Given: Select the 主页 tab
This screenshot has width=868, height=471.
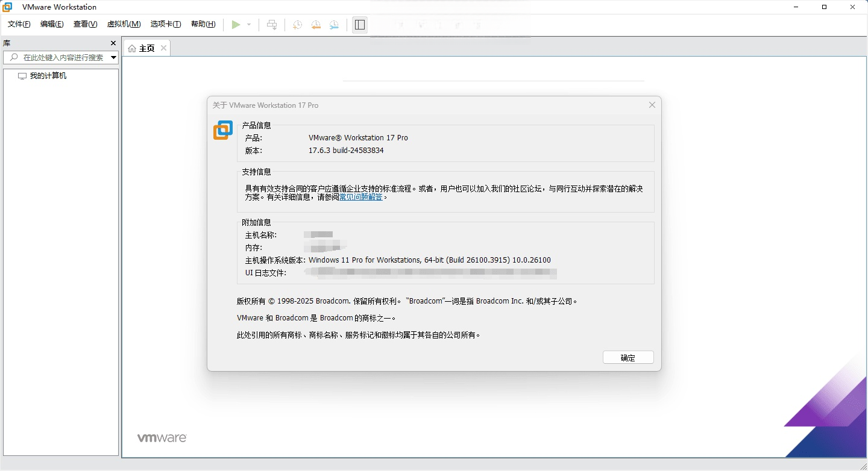Looking at the screenshot, I should click(147, 48).
